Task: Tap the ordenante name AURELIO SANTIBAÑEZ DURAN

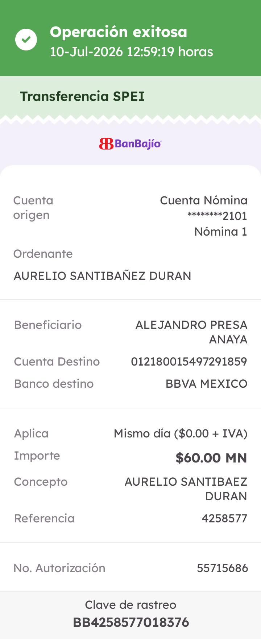Action: point(103,276)
